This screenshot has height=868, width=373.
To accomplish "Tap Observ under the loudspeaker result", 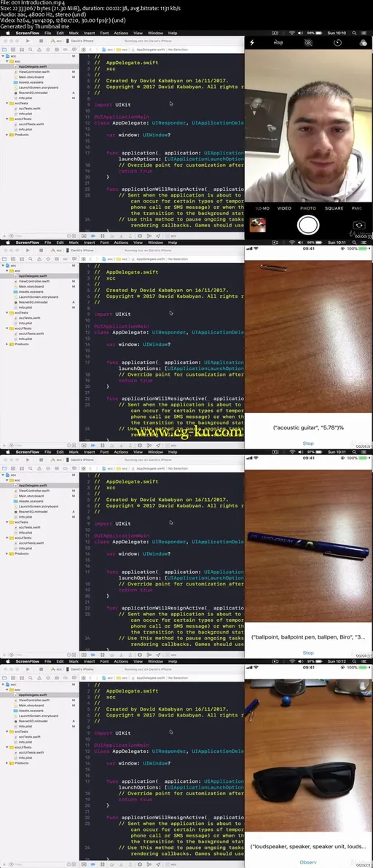I will click(308, 862).
